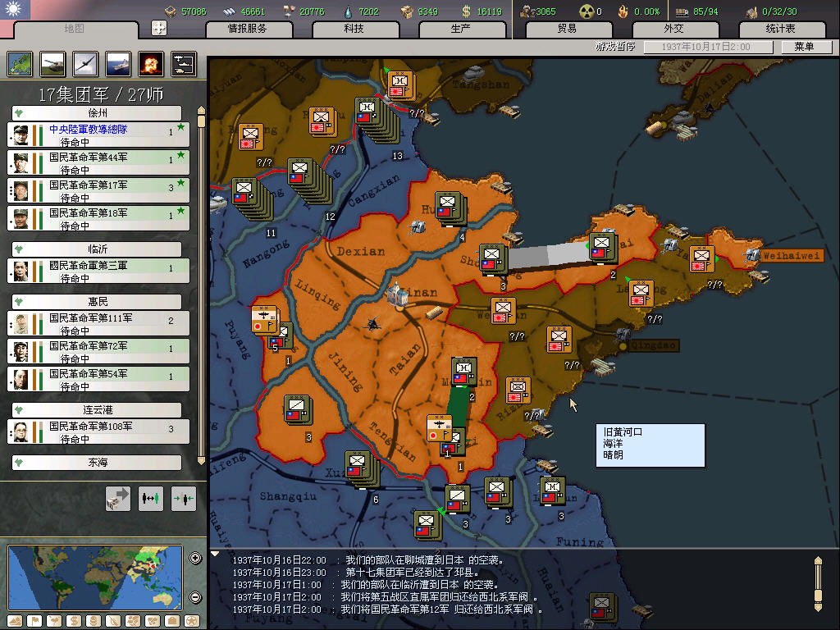The width and height of the screenshot is (840, 630).
Task: Click the merge units button
Action: (184, 499)
